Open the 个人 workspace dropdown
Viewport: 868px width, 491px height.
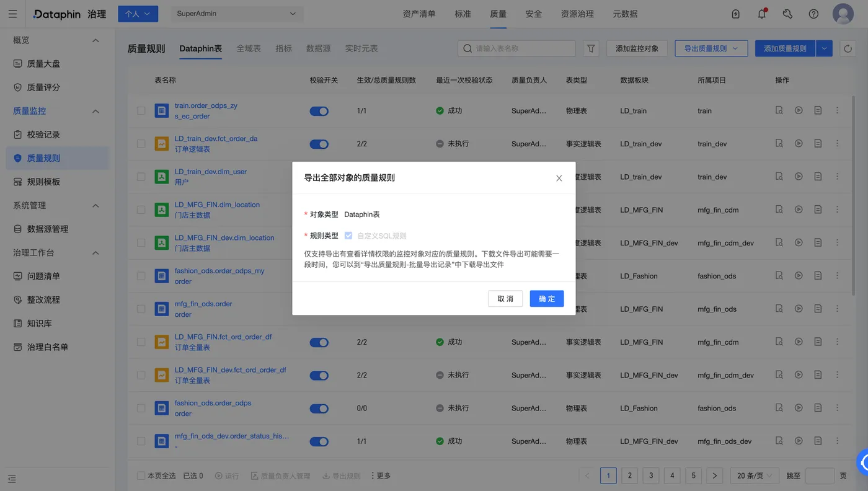pos(138,14)
